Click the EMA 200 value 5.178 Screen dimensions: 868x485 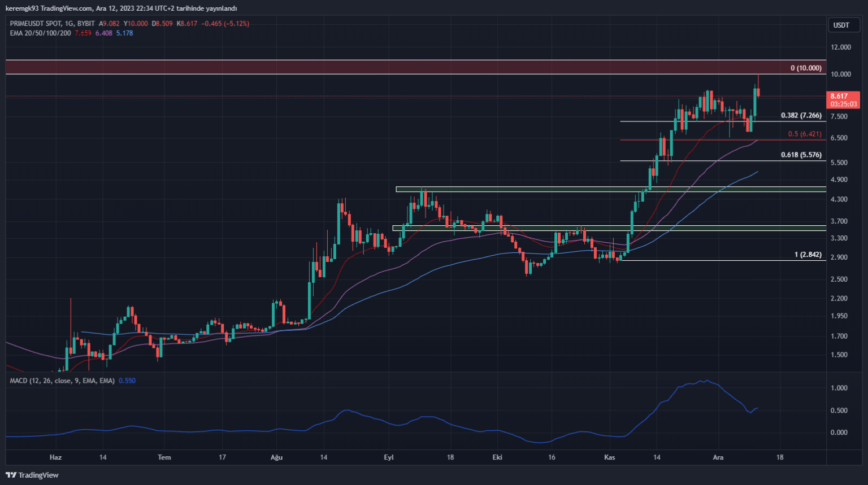click(124, 33)
